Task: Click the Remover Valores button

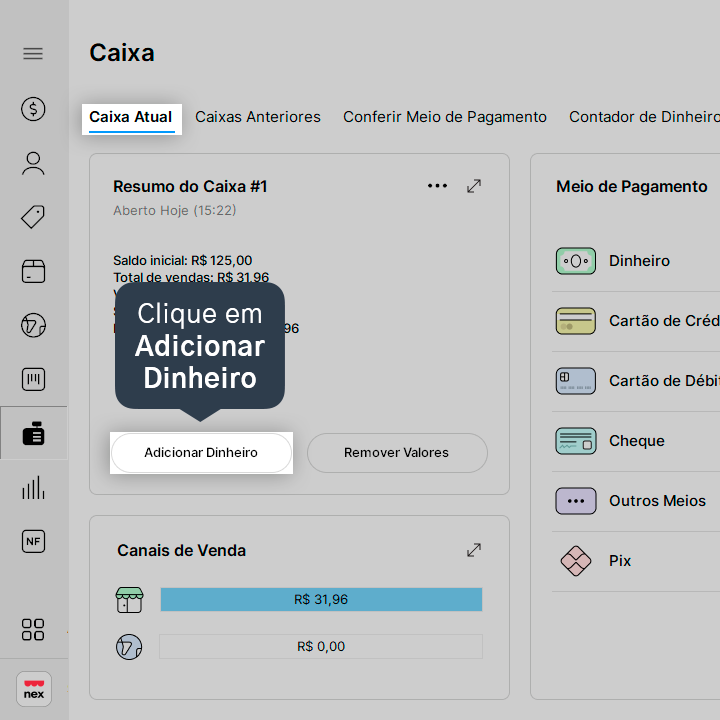Action: (x=397, y=453)
